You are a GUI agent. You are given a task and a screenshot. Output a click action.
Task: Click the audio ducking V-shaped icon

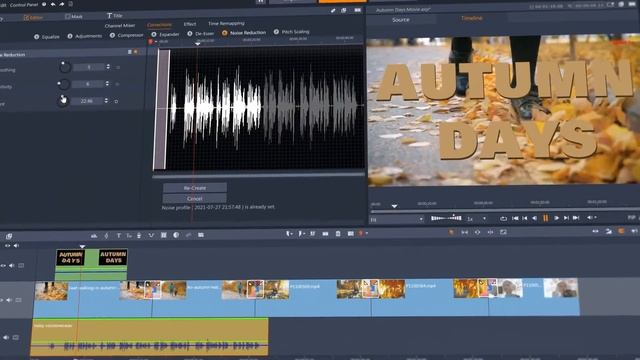pos(151,236)
